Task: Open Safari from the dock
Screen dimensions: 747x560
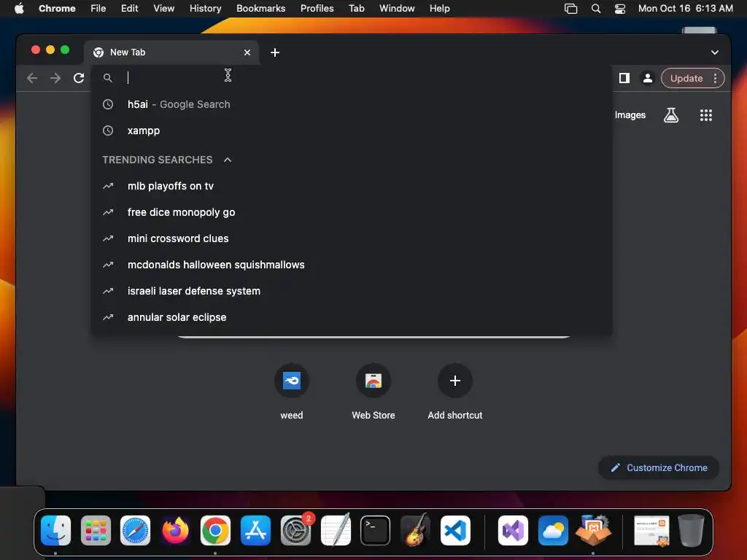Action: pyautogui.click(x=135, y=531)
